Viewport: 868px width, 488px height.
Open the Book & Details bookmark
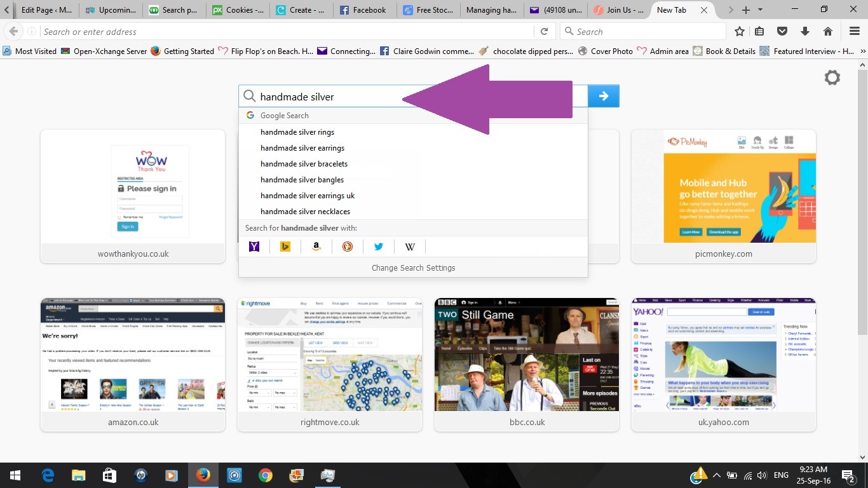coord(724,51)
